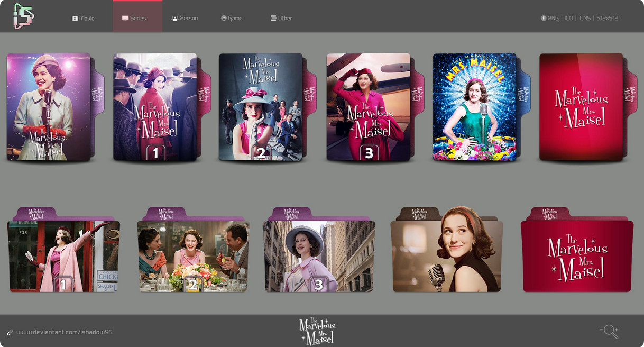
Task: Click the iS logo in the top-left corner
Action: (23, 16)
